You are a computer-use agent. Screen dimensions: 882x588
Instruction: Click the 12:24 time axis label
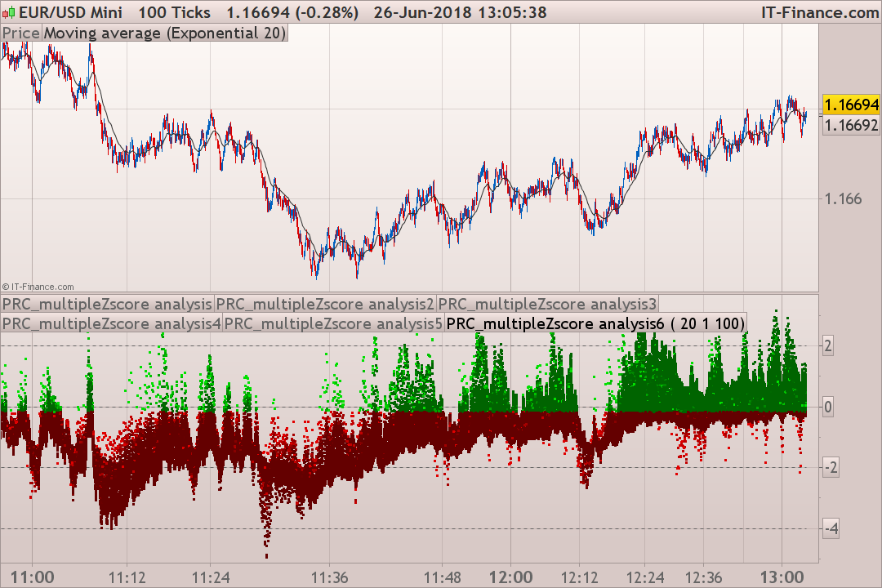[x=645, y=577]
